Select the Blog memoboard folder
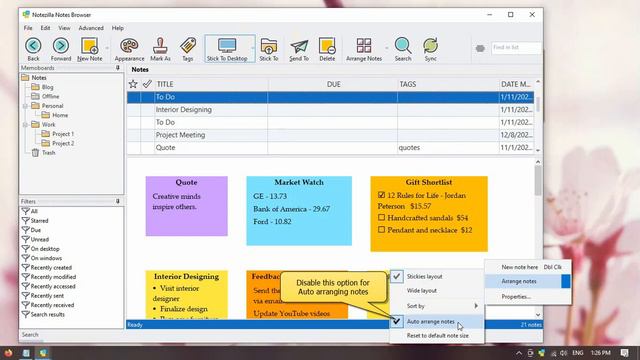The image size is (640, 360). (42, 87)
